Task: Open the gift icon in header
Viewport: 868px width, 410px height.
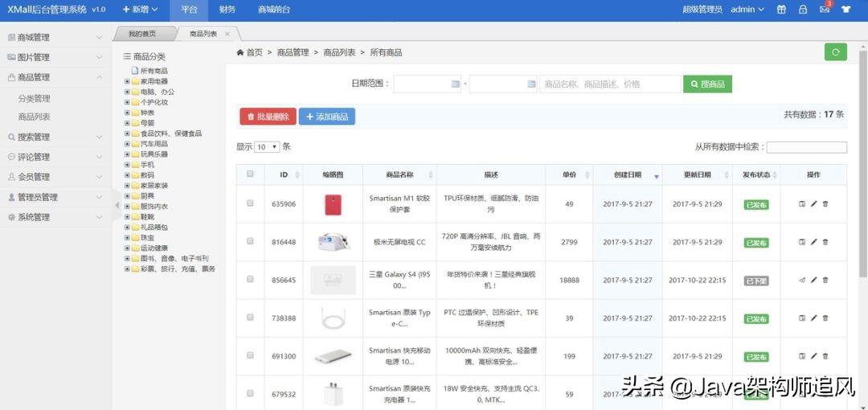Action: tap(781, 10)
